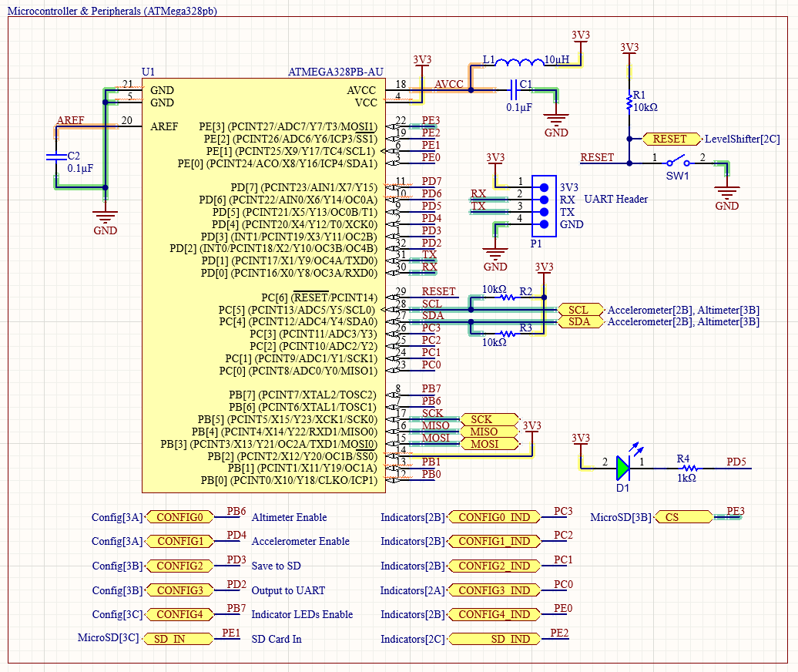Select the SCK port symbol
Screen dimensions: 798x672
pos(489,419)
